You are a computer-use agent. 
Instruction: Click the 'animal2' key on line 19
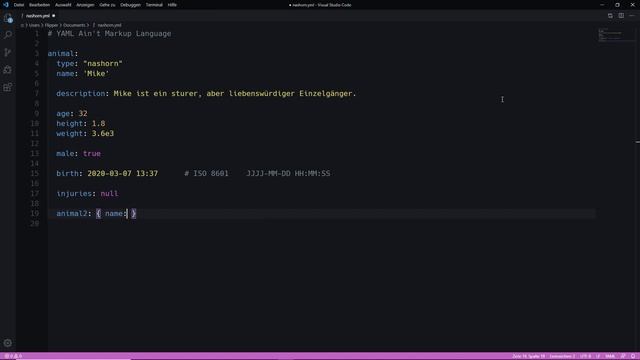(x=72, y=213)
